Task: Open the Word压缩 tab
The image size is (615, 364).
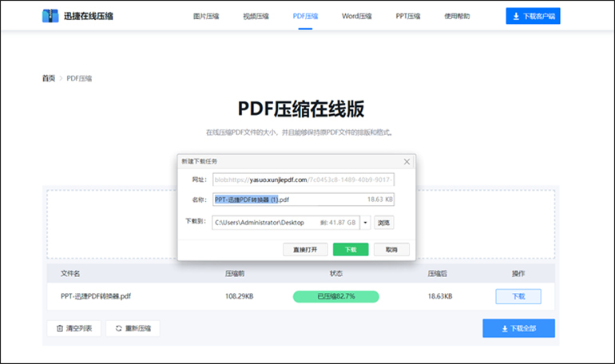Action: 356,16
